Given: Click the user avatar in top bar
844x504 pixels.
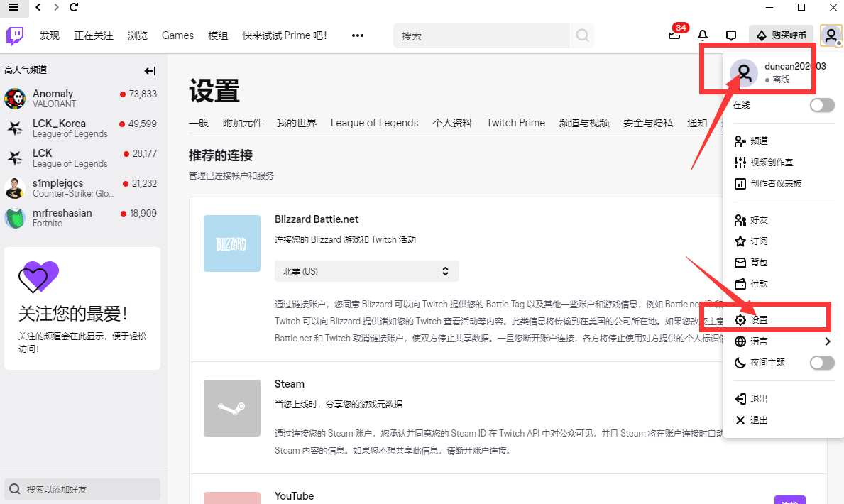Looking at the screenshot, I should (831, 35).
